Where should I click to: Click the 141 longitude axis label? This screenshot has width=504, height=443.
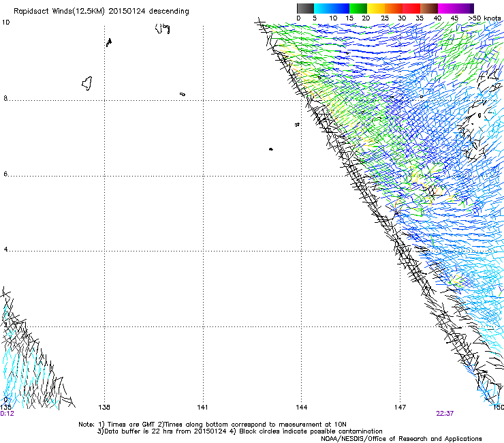pos(202,408)
